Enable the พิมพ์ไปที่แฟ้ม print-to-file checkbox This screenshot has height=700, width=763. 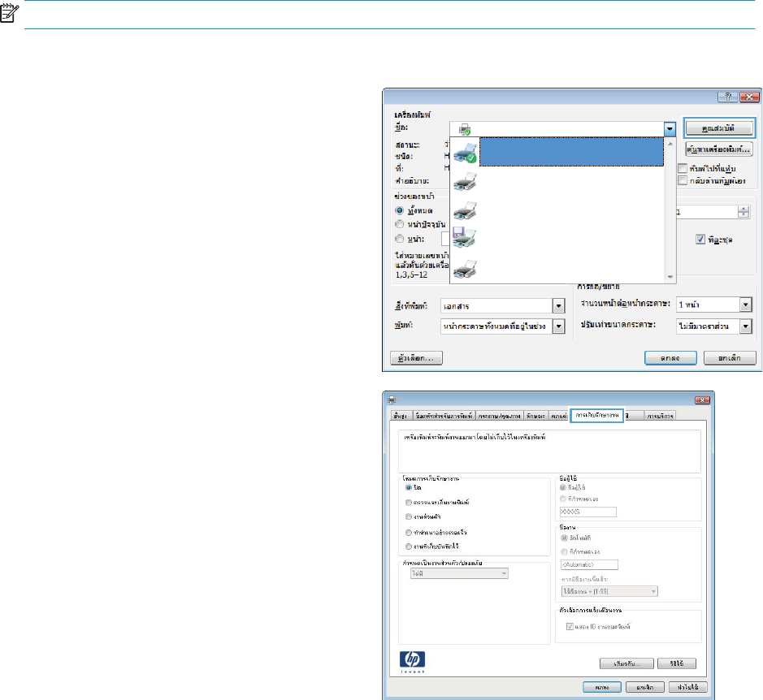pyautogui.click(x=683, y=168)
